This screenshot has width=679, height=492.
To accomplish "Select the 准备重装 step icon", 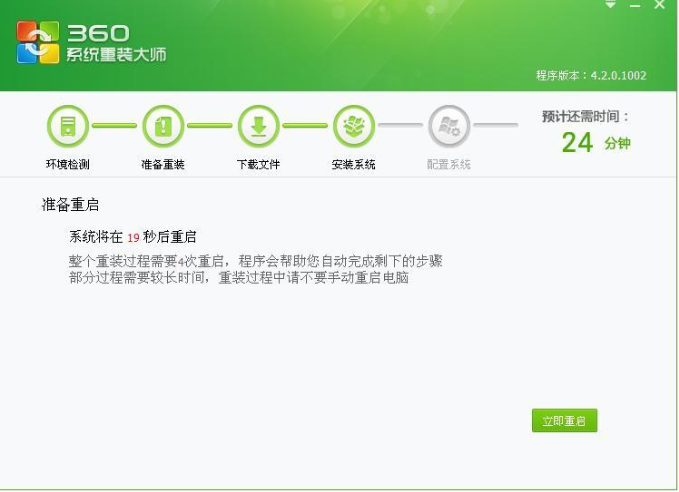I will click(163, 126).
